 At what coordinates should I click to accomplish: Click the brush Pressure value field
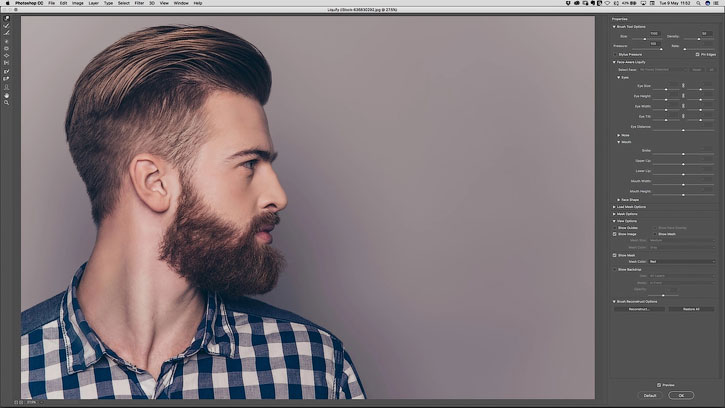[654, 43]
